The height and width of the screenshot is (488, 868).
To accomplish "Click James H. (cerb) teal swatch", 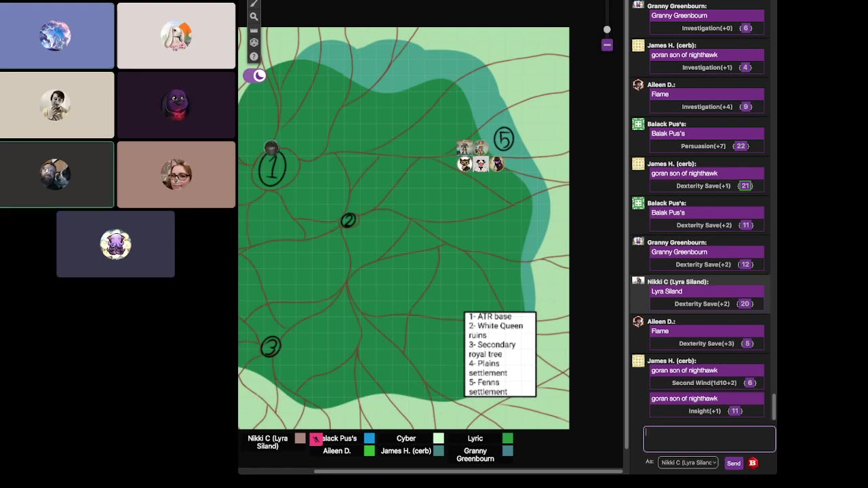I will click(x=439, y=451).
